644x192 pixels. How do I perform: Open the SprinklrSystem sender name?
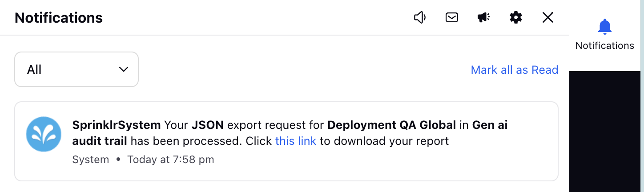point(117,125)
